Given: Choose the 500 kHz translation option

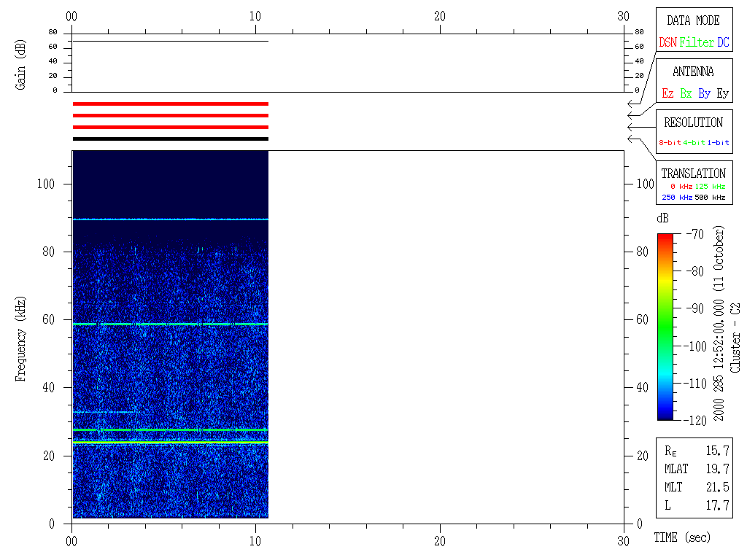Looking at the screenshot, I should coord(711,198).
